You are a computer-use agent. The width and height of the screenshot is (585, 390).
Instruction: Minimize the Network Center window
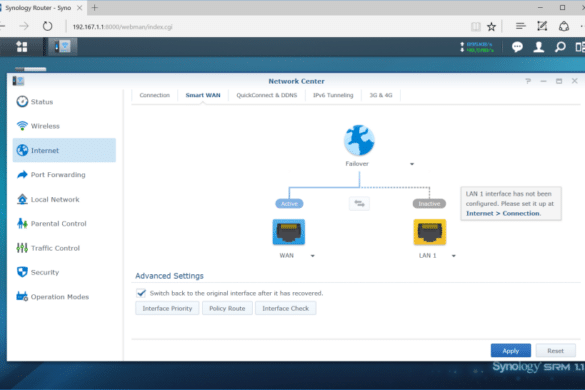click(544, 81)
